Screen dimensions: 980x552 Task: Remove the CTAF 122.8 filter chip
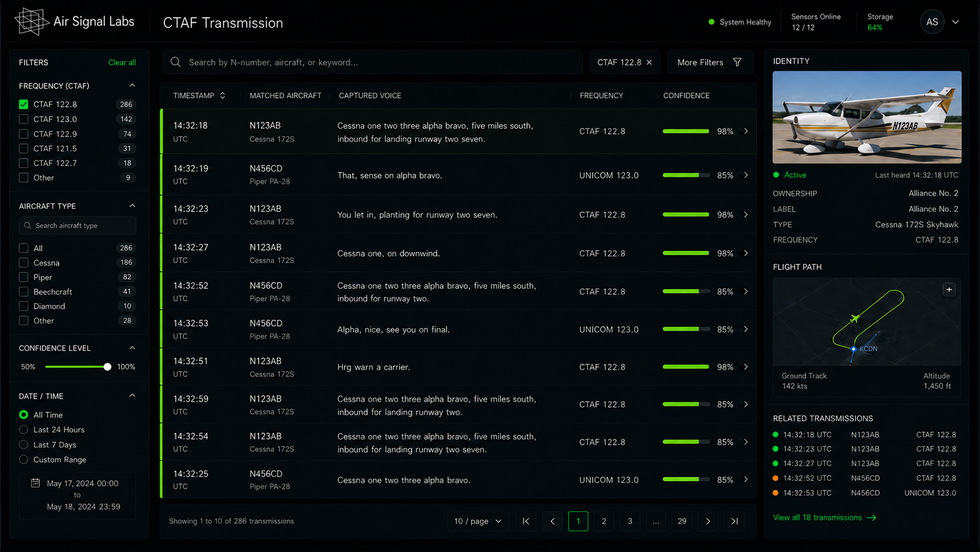click(649, 62)
